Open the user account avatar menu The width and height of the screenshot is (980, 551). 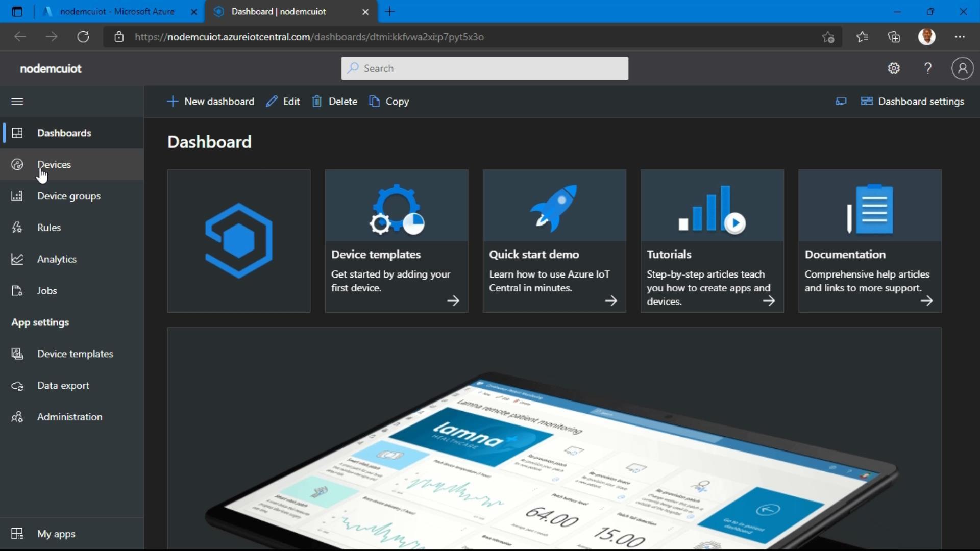[962, 68]
